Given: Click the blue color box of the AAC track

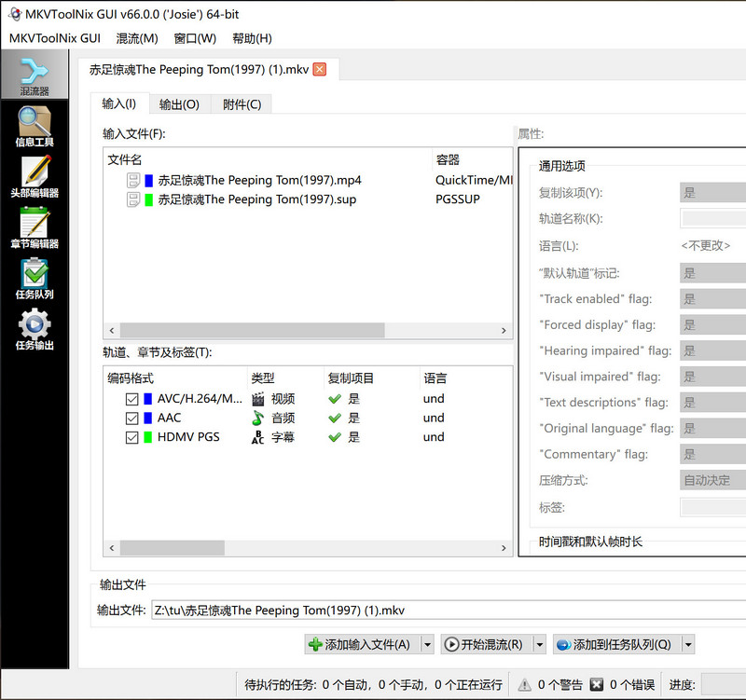Looking at the screenshot, I should (x=148, y=418).
